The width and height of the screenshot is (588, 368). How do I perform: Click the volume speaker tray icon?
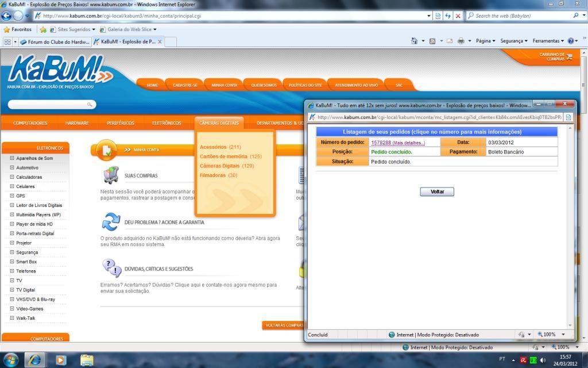[543, 360]
